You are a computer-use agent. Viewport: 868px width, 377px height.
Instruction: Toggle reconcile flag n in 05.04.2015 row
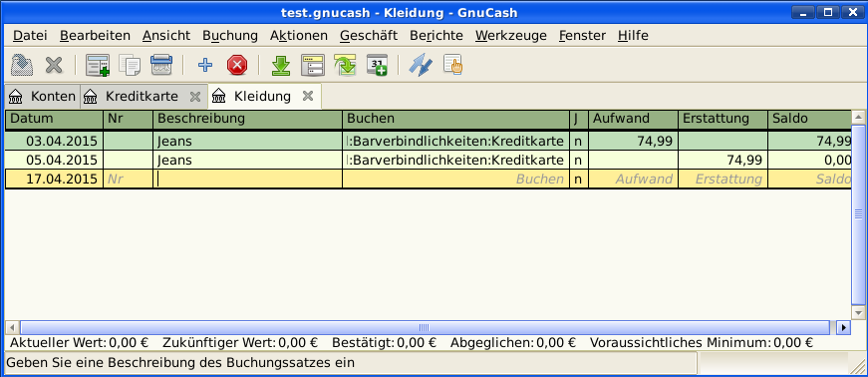[x=578, y=161]
